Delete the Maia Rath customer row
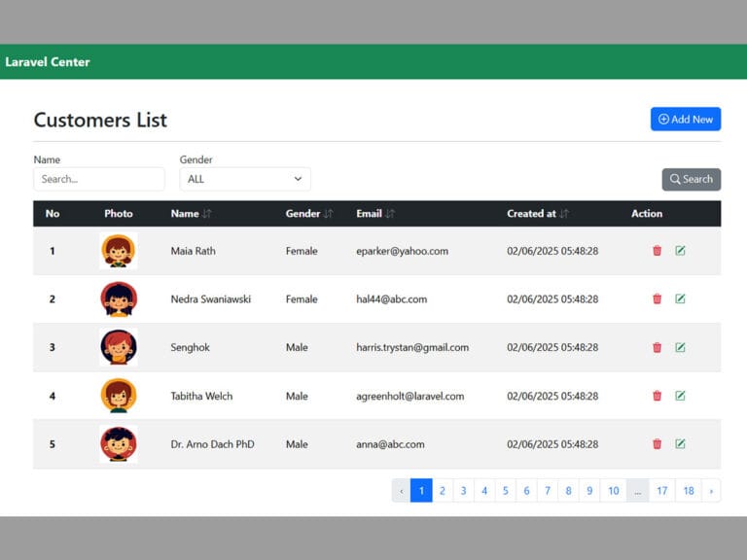This screenshot has height=560, width=747. tap(657, 251)
